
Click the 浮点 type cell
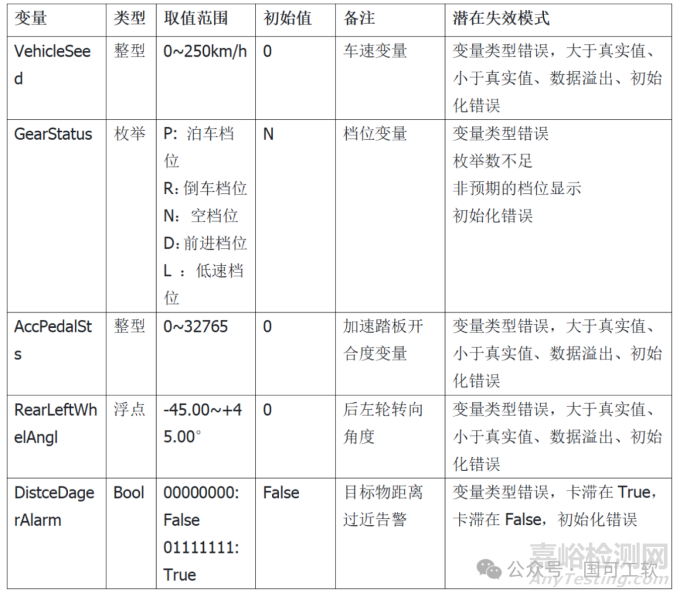[x=130, y=410]
